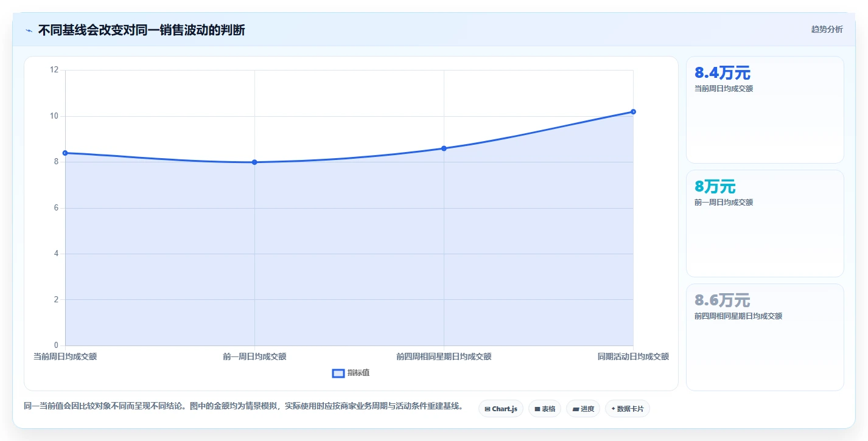Click the 8.4万元 card value
The width and height of the screenshot is (868, 441).
click(723, 73)
